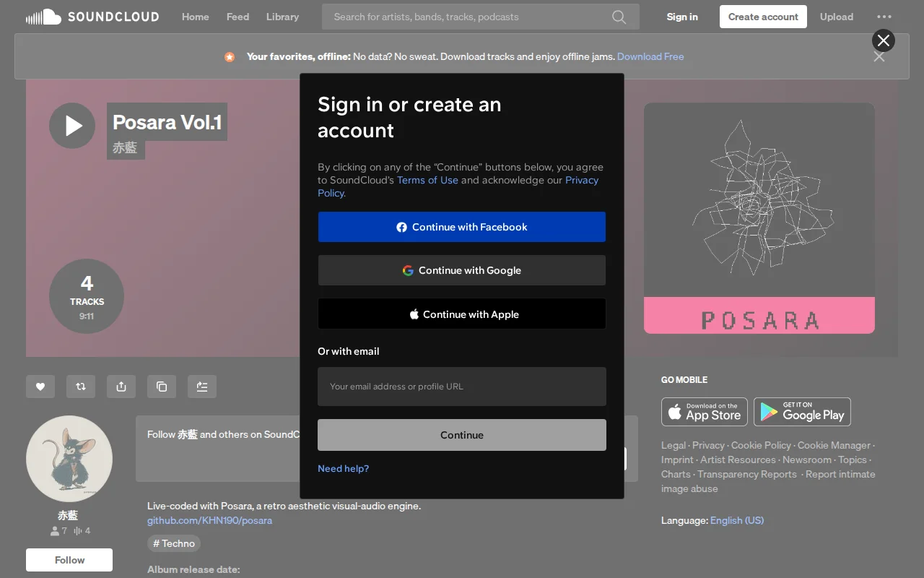The image size is (924, 578).
Task: Open the Library tab
Action: pyautogui.click(x=282, y=17)
